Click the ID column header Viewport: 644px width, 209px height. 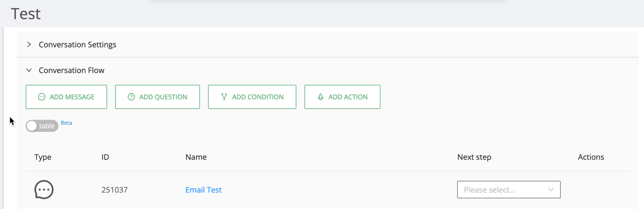pos(105,157)
